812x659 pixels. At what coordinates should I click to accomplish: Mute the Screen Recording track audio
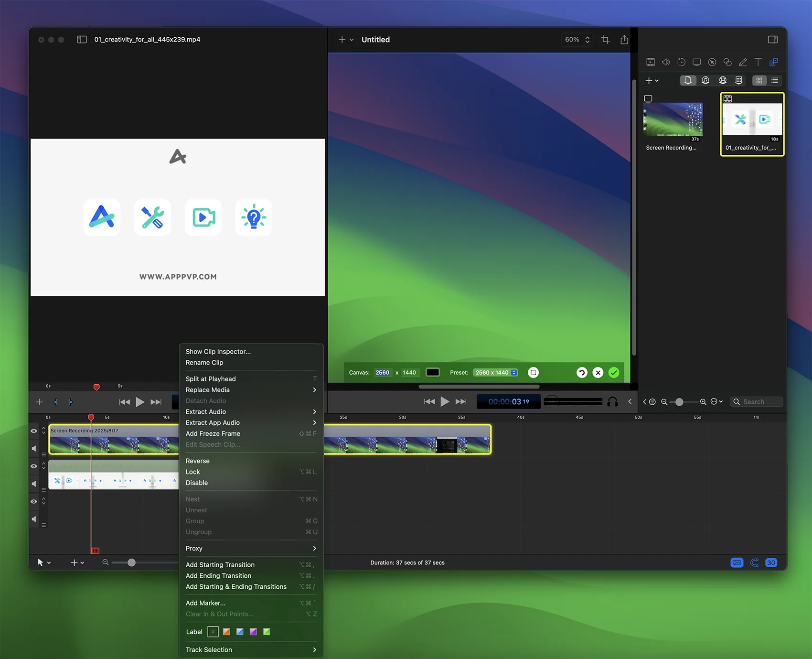tap(34, 448)
